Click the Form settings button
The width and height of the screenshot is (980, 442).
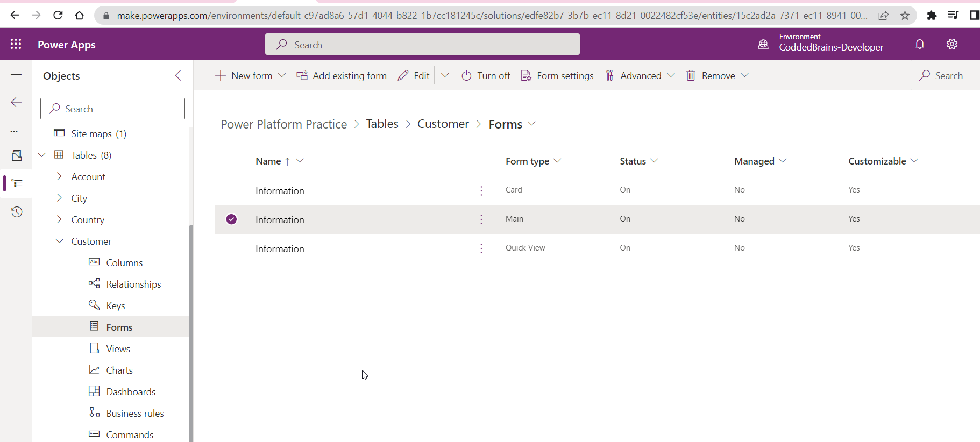(557, 75)
